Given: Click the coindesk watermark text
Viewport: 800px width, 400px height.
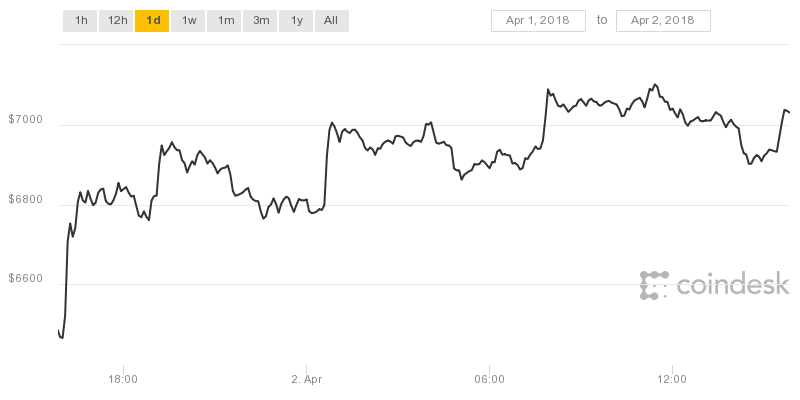Looking at the screenshot, I should (732, 286).
